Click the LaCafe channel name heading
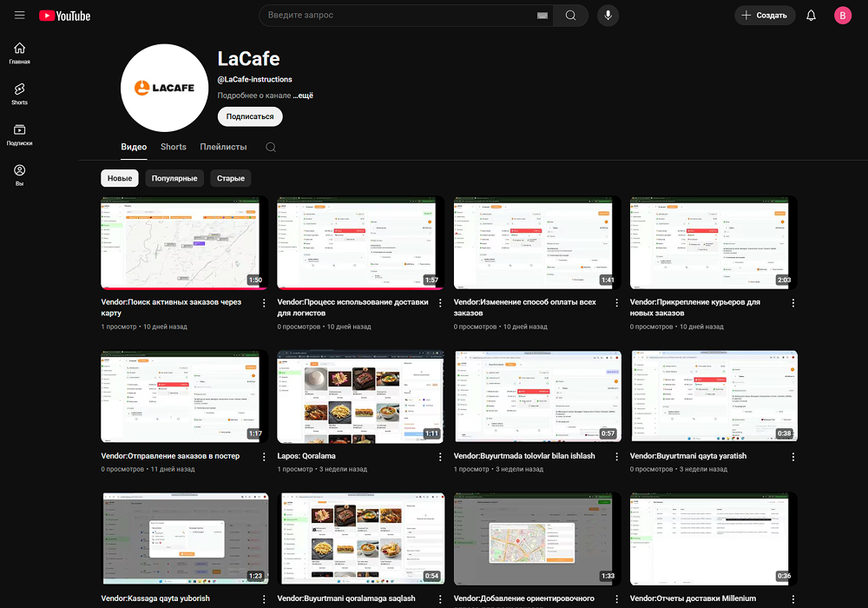868x608 pixels. coord(248,59)
